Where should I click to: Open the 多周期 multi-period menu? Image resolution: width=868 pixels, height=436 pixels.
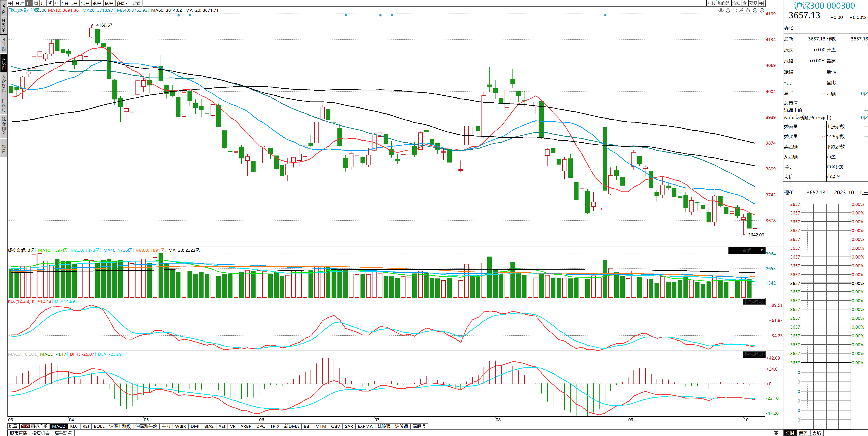[123, 3]
